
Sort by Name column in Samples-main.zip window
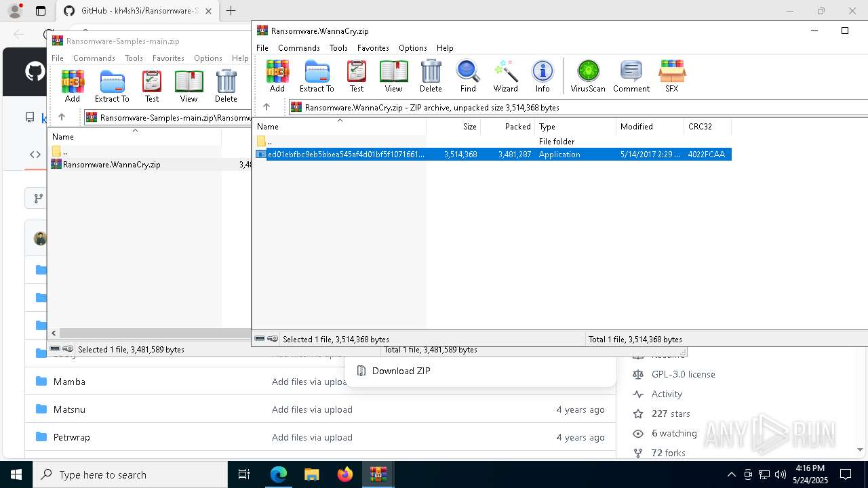tap(135, 136)
